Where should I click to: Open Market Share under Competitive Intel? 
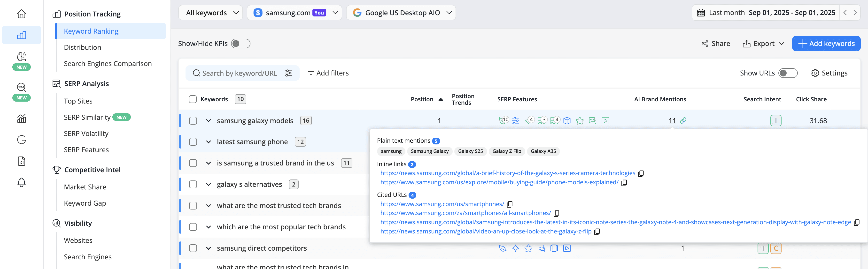[x=85, y=187]
